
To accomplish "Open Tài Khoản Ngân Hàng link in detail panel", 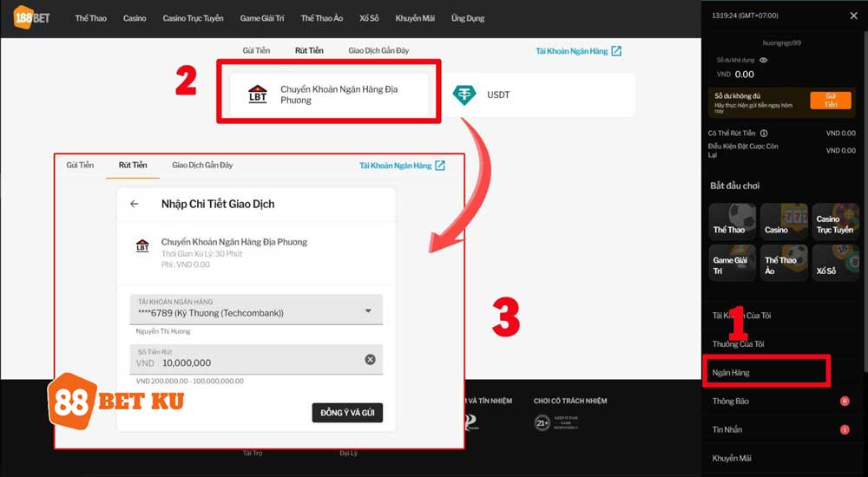I will [395, 166].
